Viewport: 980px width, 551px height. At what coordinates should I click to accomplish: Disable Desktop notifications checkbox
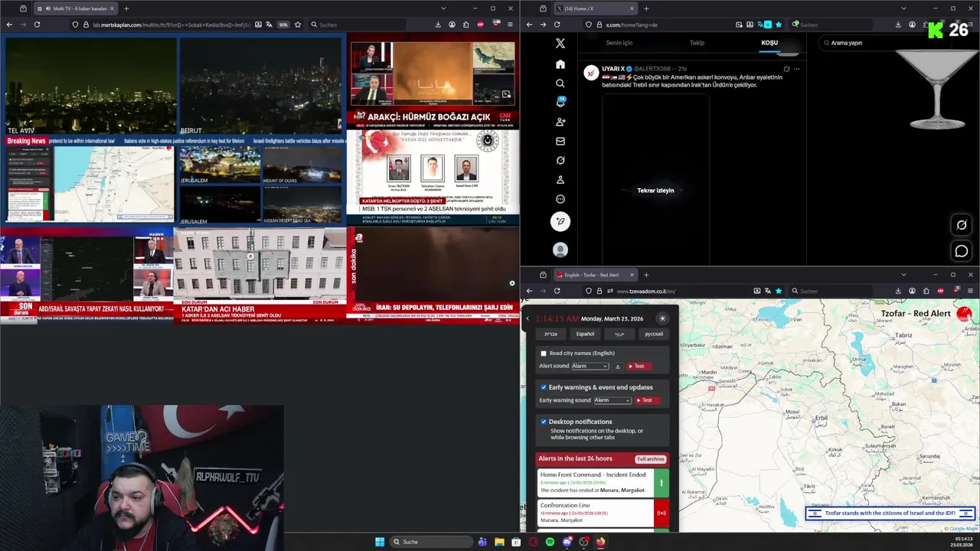click(x=544, y=422)
